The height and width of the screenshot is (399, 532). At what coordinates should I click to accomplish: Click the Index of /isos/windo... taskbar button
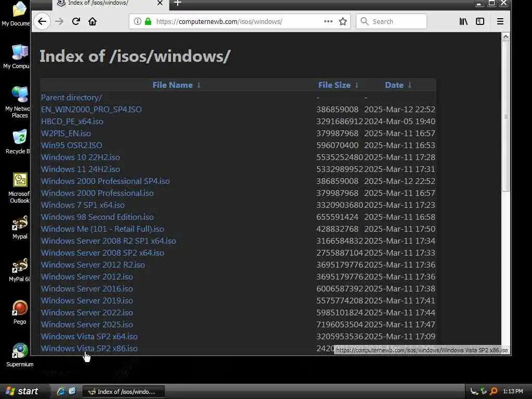point(124,392)
